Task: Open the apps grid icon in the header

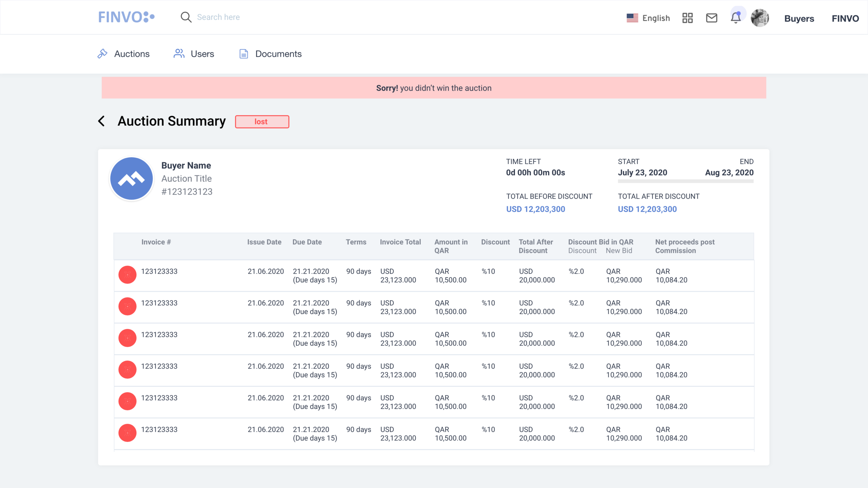Action: [x=687, y=18]
